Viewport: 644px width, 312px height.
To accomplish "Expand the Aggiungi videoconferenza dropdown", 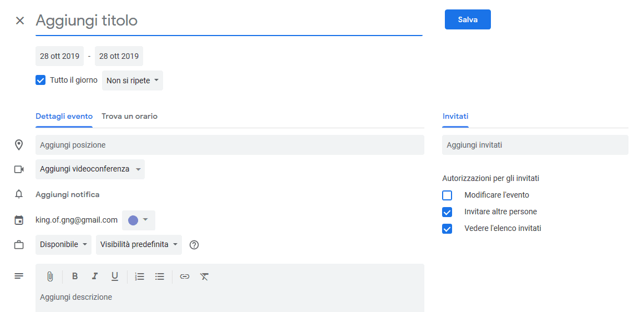I will point(90,169).
